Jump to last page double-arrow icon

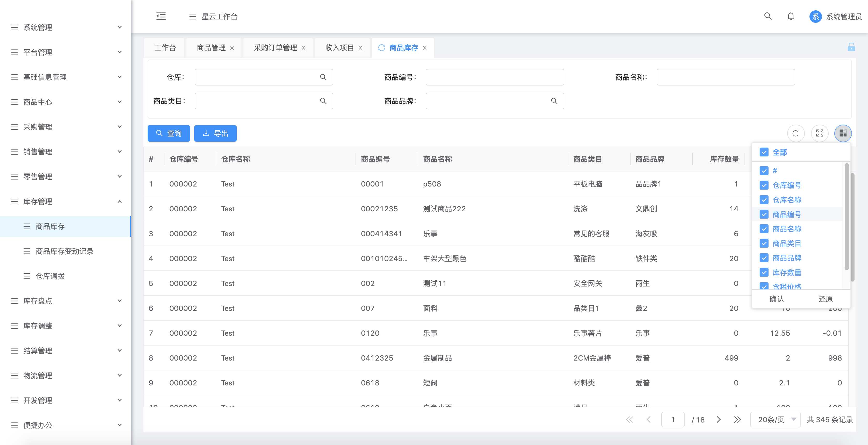pos(737,419)
